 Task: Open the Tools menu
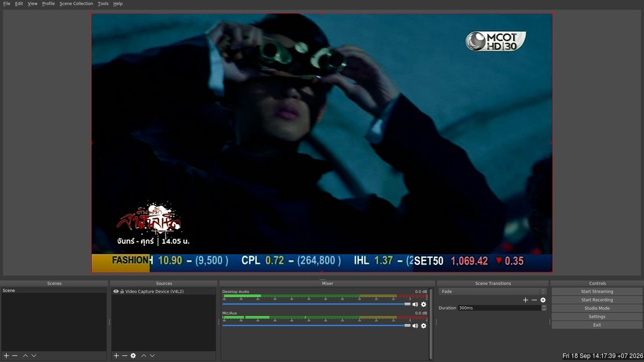103,4
